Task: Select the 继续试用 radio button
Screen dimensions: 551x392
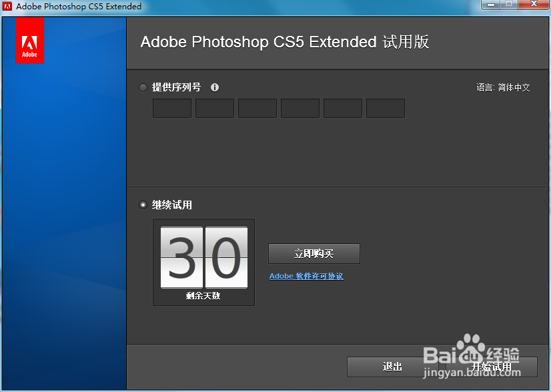Action: (143, 205)
